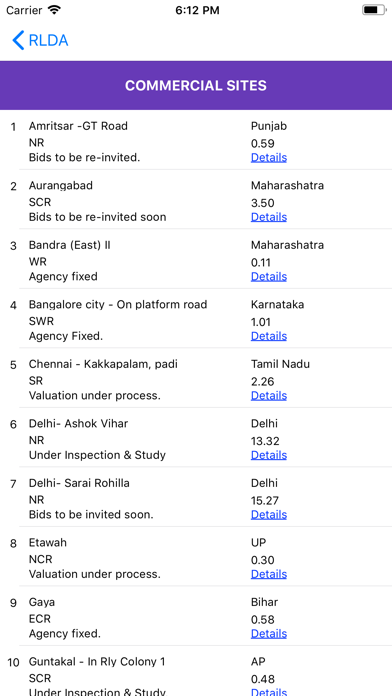Open Details link for Etawah

pos(269,574)
